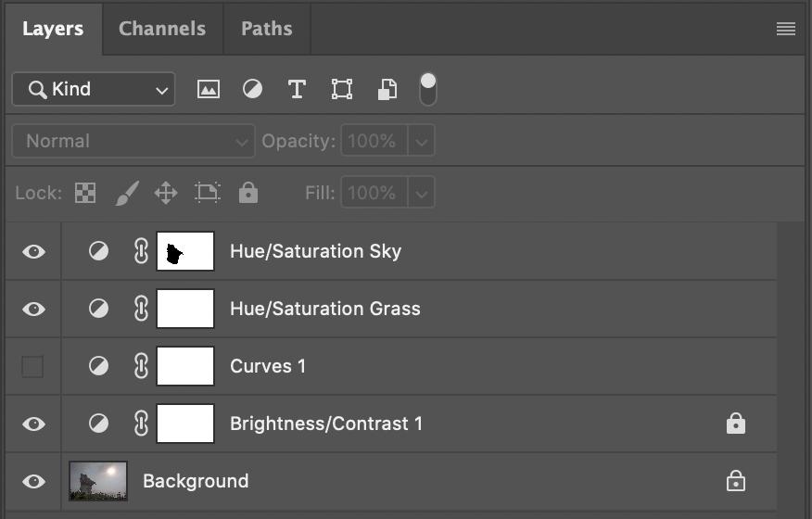
Task: Filter for type layers icon
Action: point(297,89)
